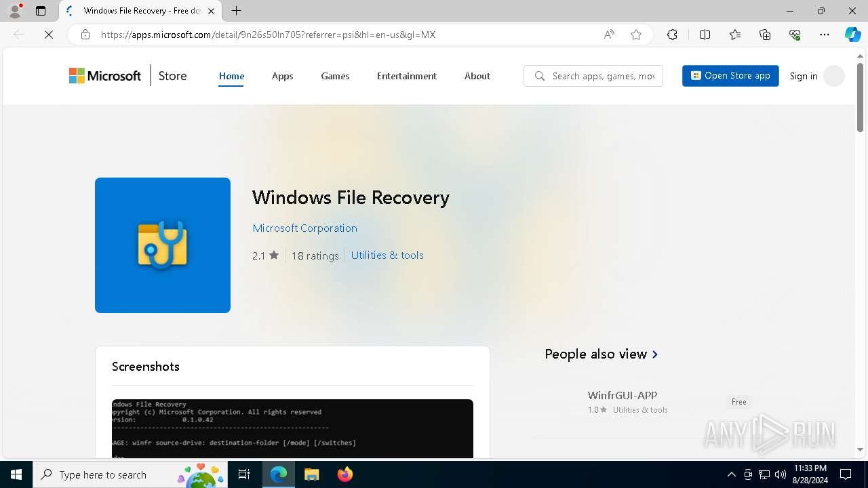Screen dimensions: 868x488
Task: Click Sign in
Action: [x=804, y=76]
